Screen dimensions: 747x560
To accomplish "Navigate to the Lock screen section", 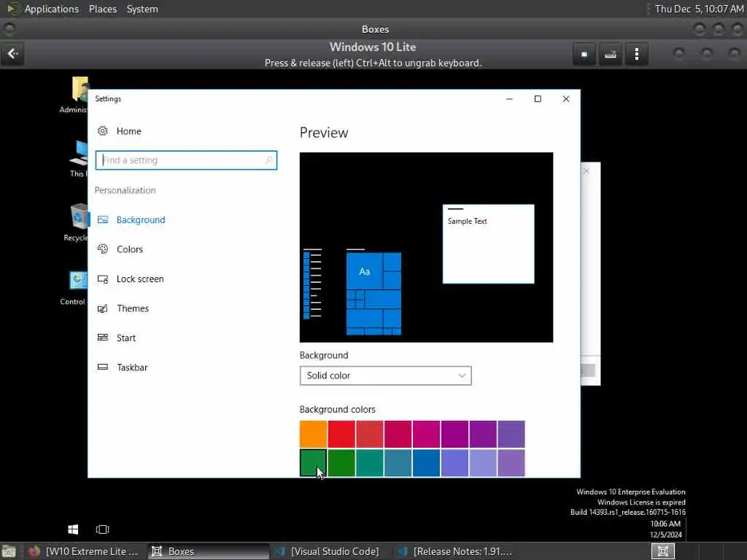I will point(140,279).
